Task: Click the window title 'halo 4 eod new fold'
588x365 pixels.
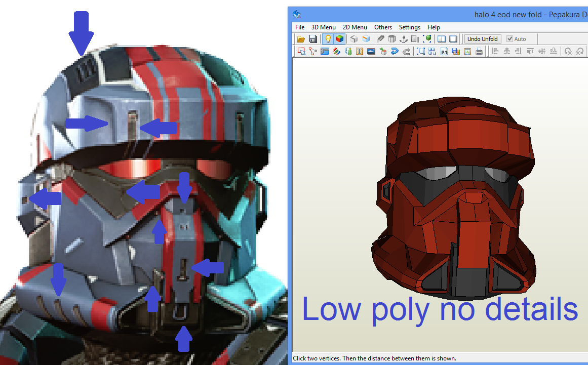Action: pos(508,15)
